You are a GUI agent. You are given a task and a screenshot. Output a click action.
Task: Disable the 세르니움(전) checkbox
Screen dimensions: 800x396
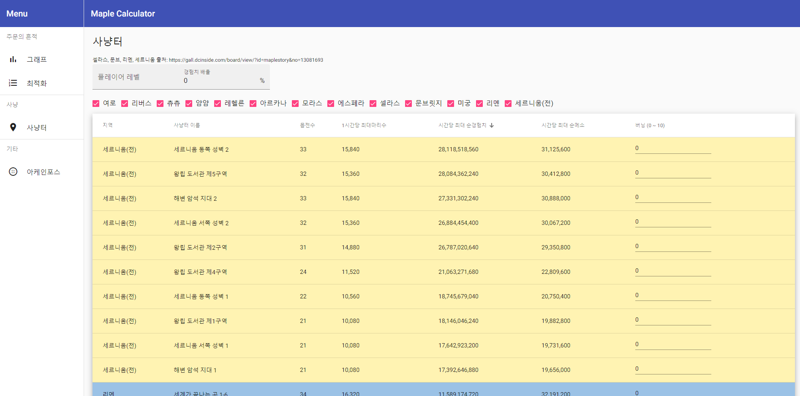[508, 104]
